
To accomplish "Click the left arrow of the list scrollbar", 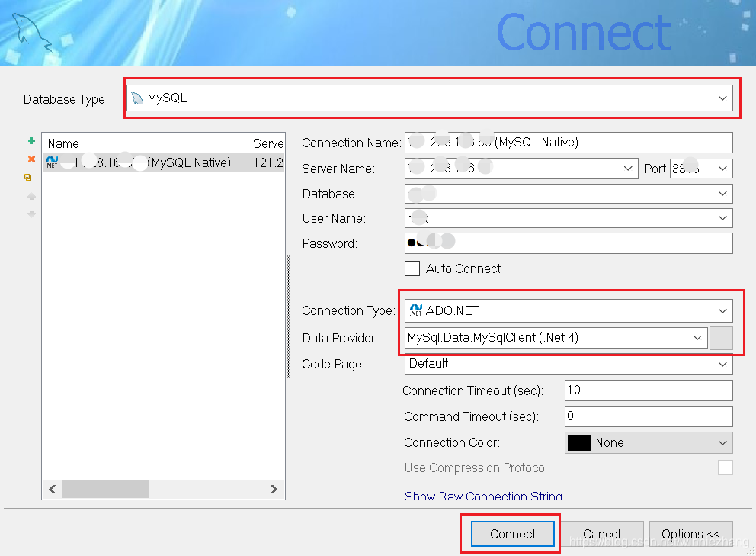I will point(53,490).
